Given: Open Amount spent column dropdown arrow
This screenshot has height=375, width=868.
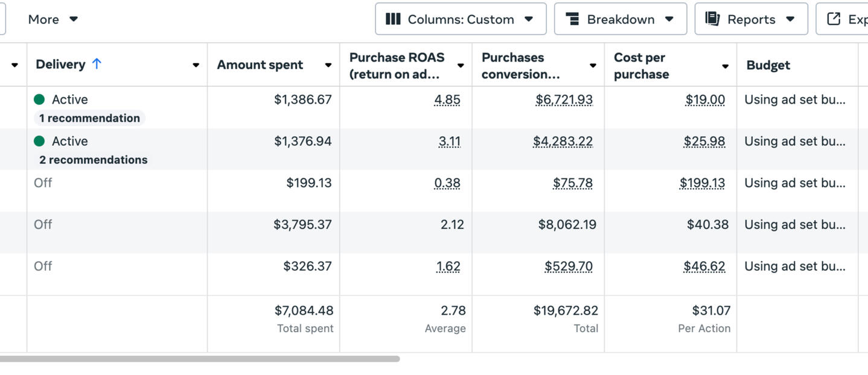Looking at the screenshot, I should click(x=328, y=65).
